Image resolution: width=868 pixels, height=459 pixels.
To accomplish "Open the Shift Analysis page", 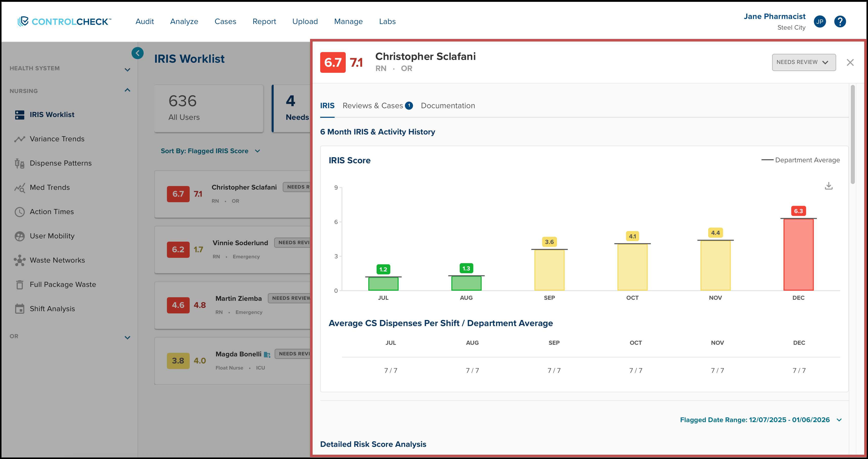I will [x=52, y=308].
